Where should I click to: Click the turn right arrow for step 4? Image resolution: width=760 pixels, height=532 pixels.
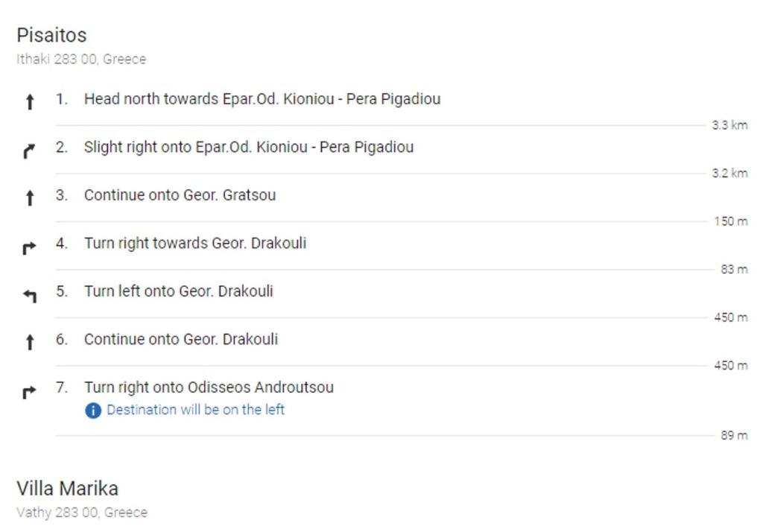click(x=30, y=248)
